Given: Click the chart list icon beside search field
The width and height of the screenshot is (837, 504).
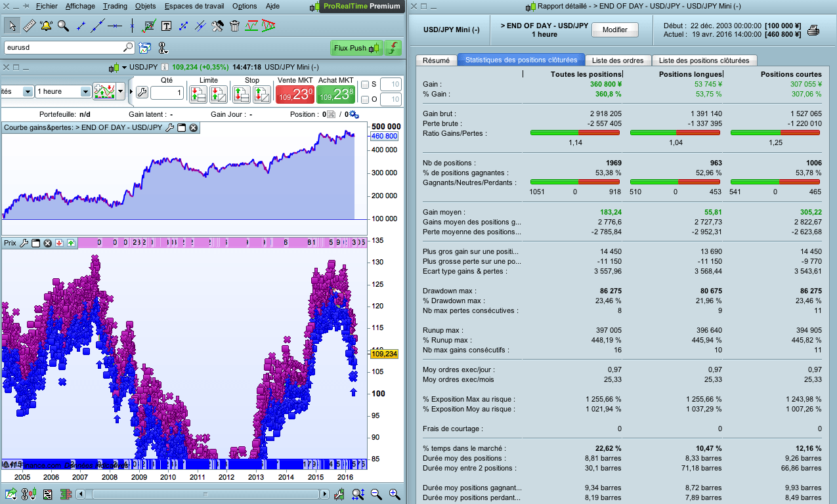Looking at the screenshot, I should 144,48.
